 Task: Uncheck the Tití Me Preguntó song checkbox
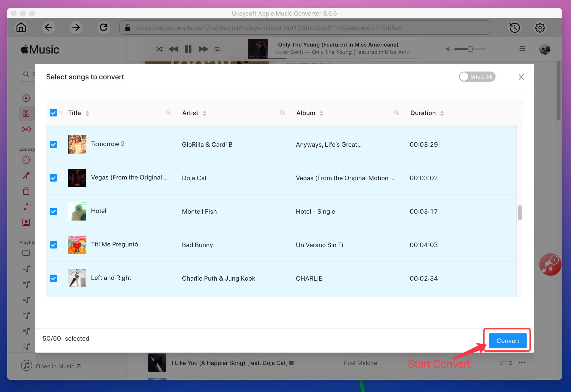pyautogui.click(x=53, y=245)
